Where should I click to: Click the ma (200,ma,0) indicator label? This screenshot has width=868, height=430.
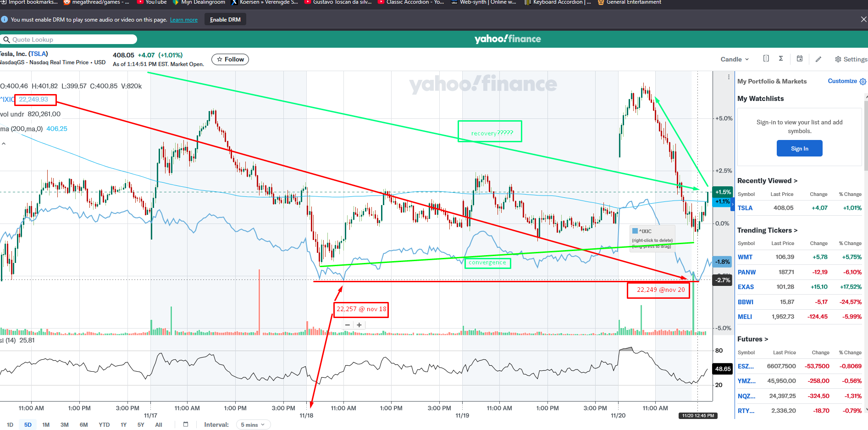pos(22,129)
